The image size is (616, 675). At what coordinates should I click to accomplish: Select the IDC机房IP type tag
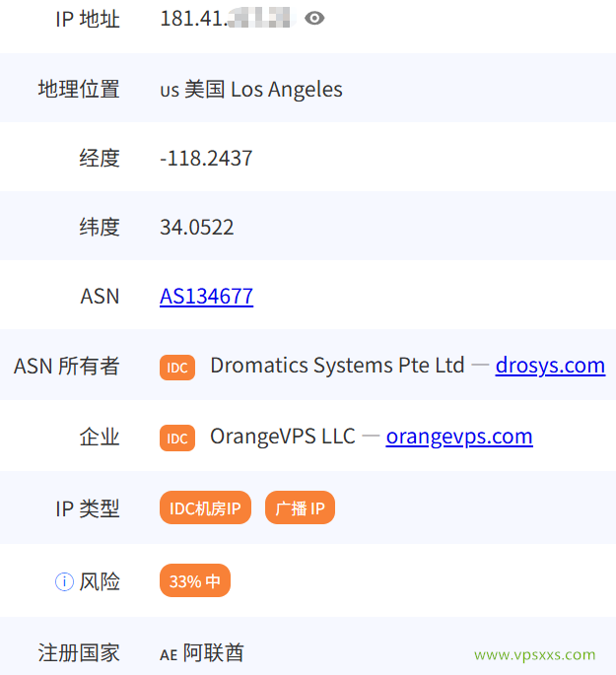pos(205,507)
